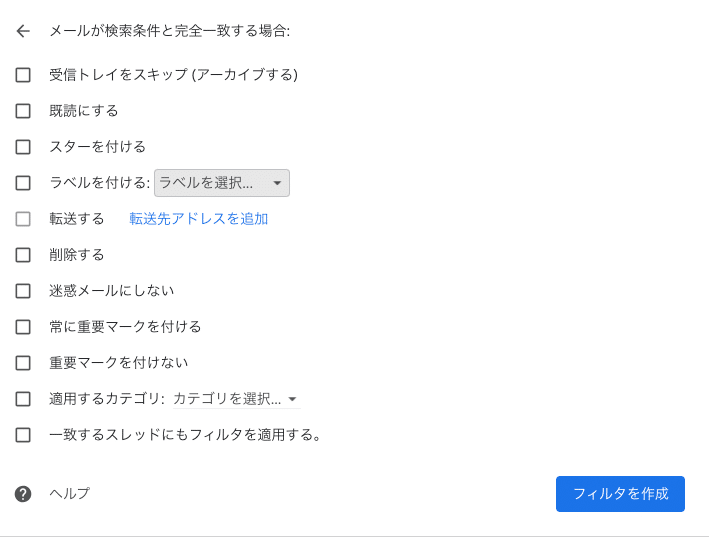Check the ラベルを付ける checkbox
Viewport: 709px width, 537px height.
(x=23, y=183)
